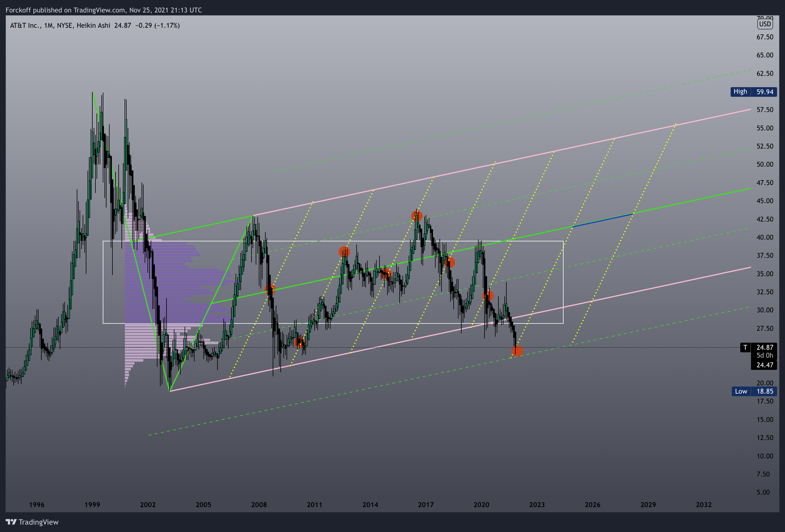
Task: Click the USD currency badge
Action: tap(765, 24)
